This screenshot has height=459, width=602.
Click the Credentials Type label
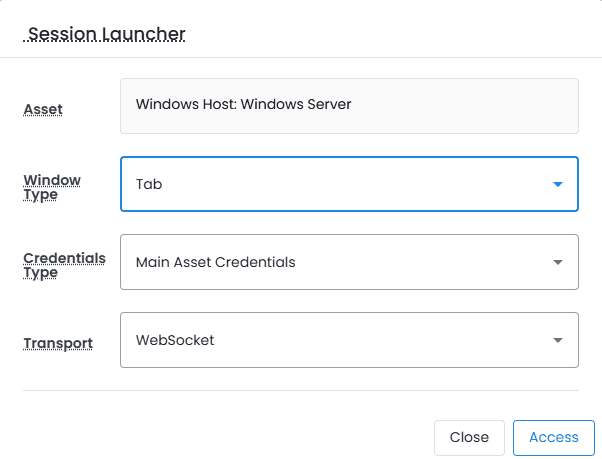(64, 265)
